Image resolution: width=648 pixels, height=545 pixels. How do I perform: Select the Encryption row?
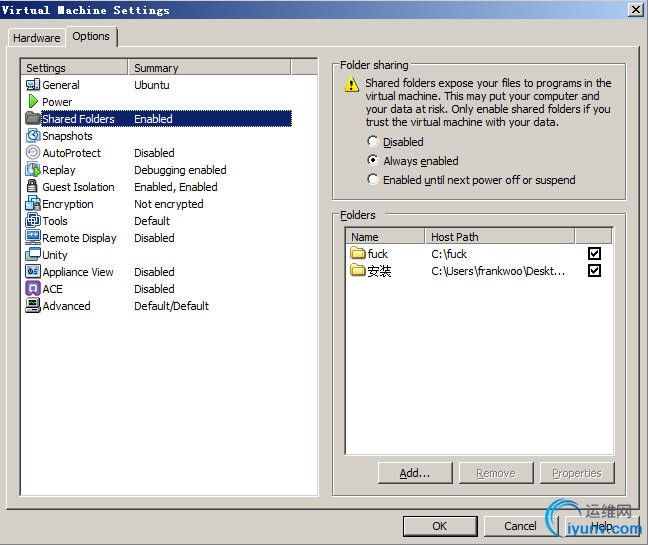tap(158, 203)
